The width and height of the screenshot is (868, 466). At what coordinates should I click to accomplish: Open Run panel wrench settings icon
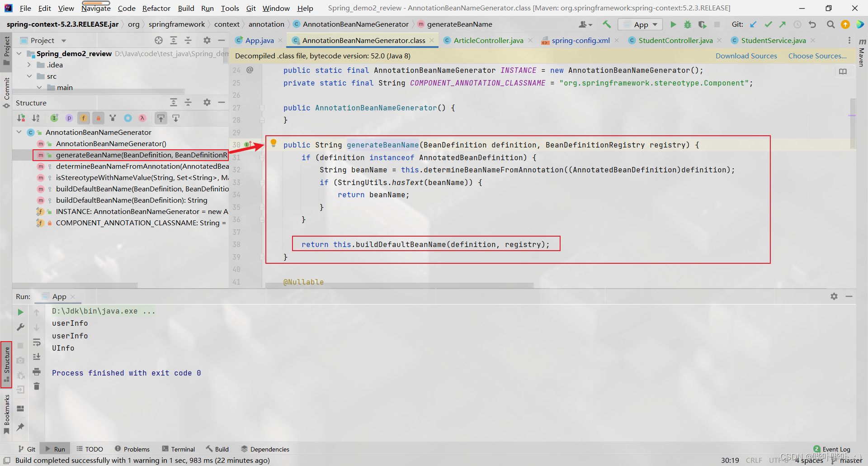point(20,327)
